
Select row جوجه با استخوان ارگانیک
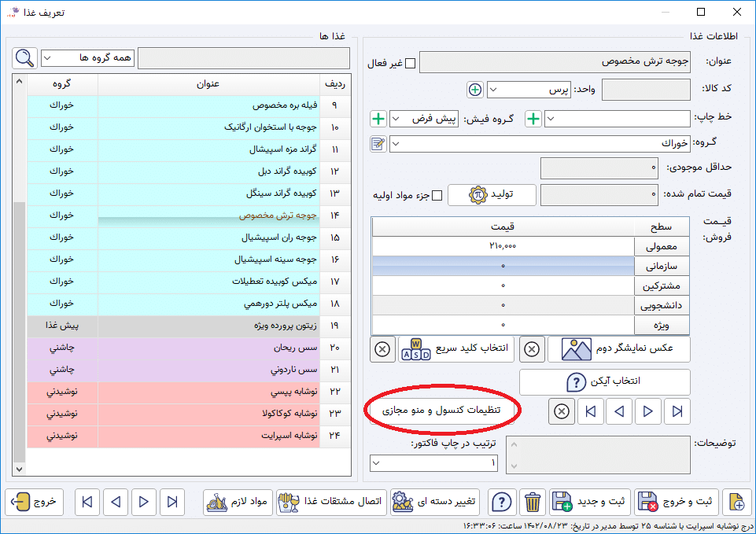(189, 127)
